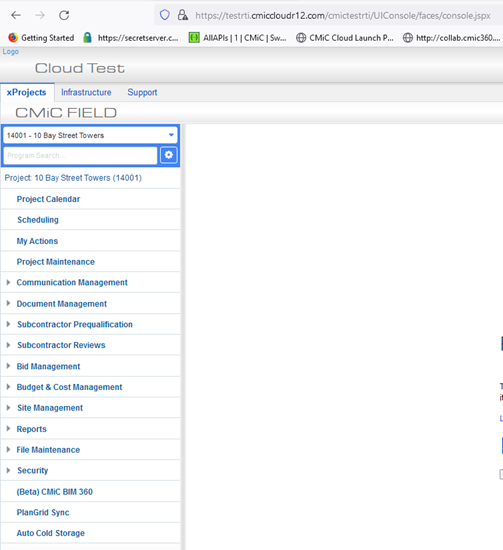This screenshot has width=503, height=550.
Task: Switch to the xProjects tab
Action: point(26,92)
